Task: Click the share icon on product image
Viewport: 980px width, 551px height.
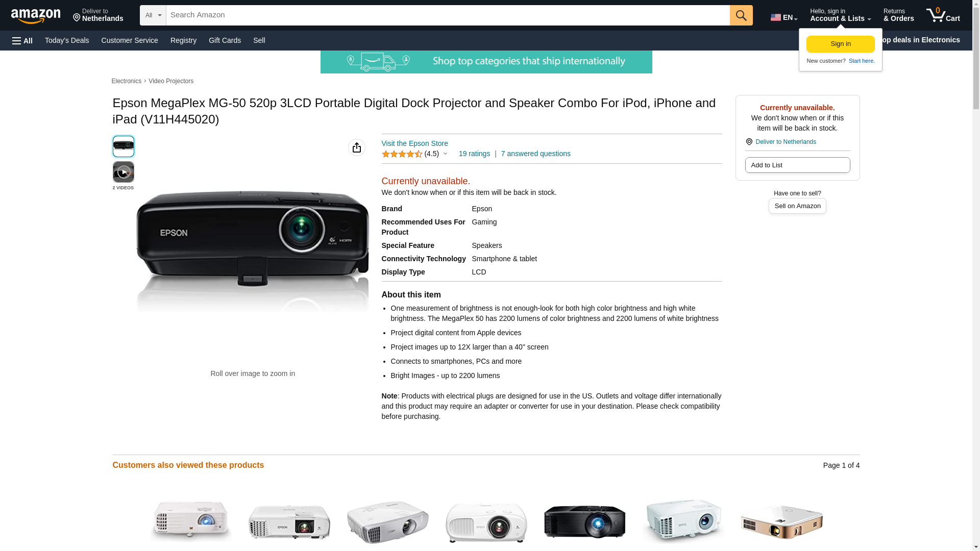Action: 357,147
